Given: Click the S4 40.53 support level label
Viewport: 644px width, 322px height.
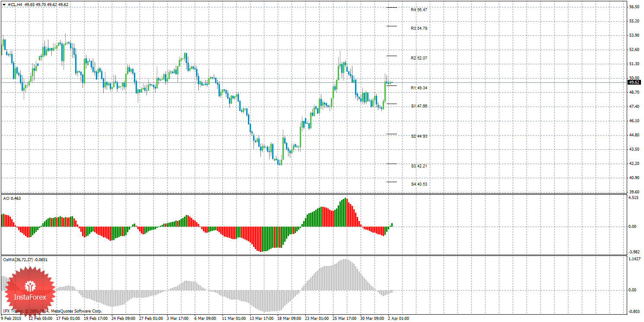Looking at the screenshot, I should 419,184.
